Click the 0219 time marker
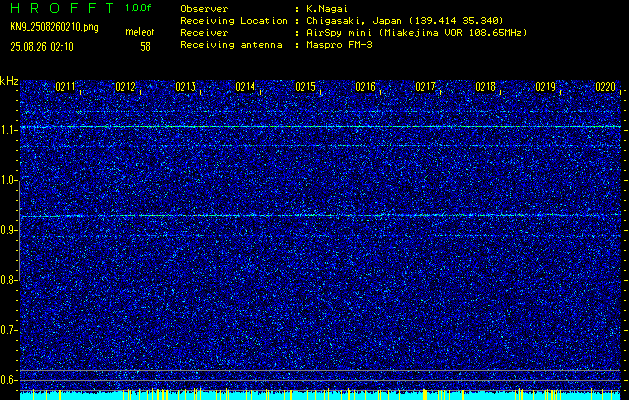Image resolution: width=629 pixels, height=400 pixels. pyautogui.click(x=546, y=87)
